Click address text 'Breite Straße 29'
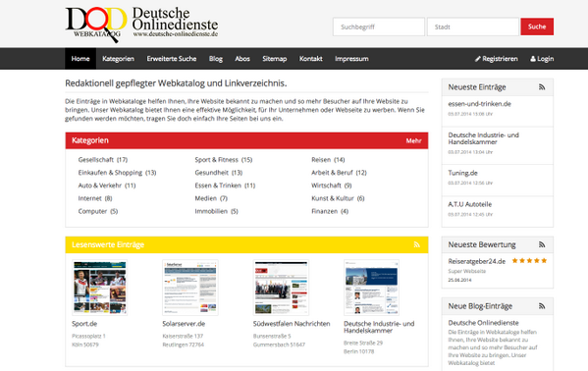The image size is (588, 371). pyautogui.click(x=363, y=343)
